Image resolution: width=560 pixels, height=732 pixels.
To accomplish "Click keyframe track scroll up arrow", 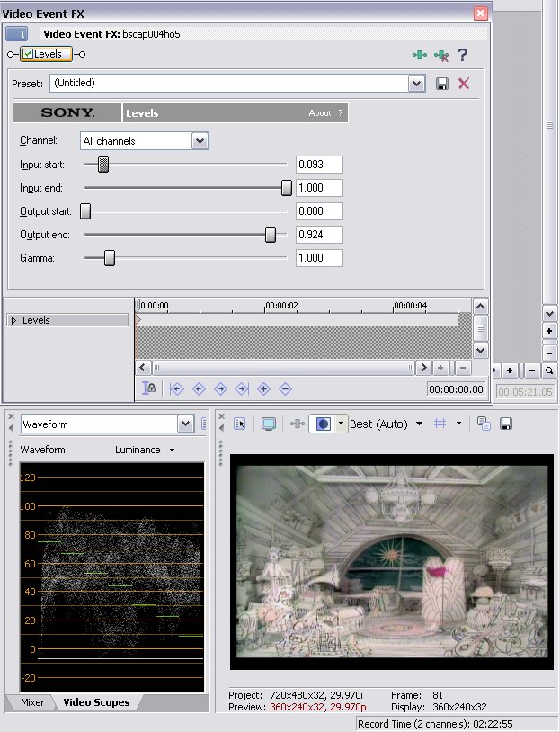I will pyautogui.click(x=481, y=307).
